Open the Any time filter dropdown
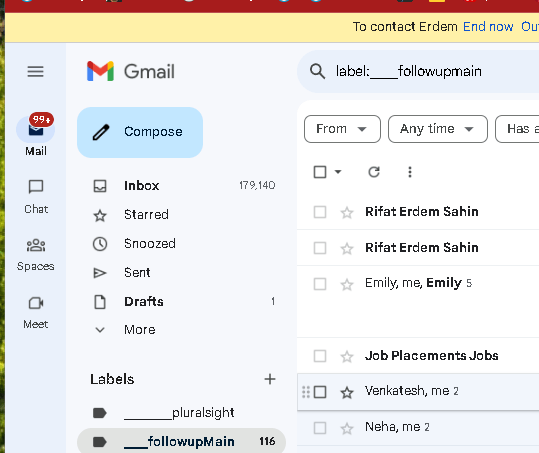The height and width of the screenshot is (453, 539). 438,129
